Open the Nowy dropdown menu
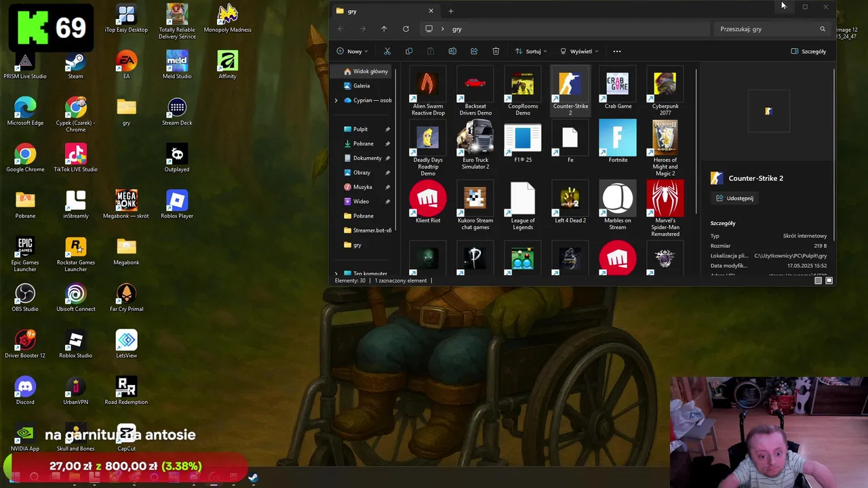Viewport: 868px width, 488px height. [352, 52]
